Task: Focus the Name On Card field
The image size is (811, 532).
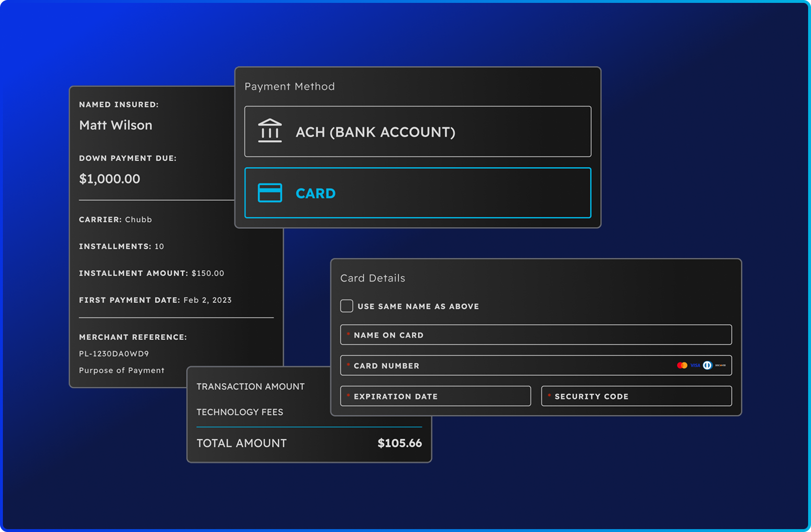Action: (536, 335)
